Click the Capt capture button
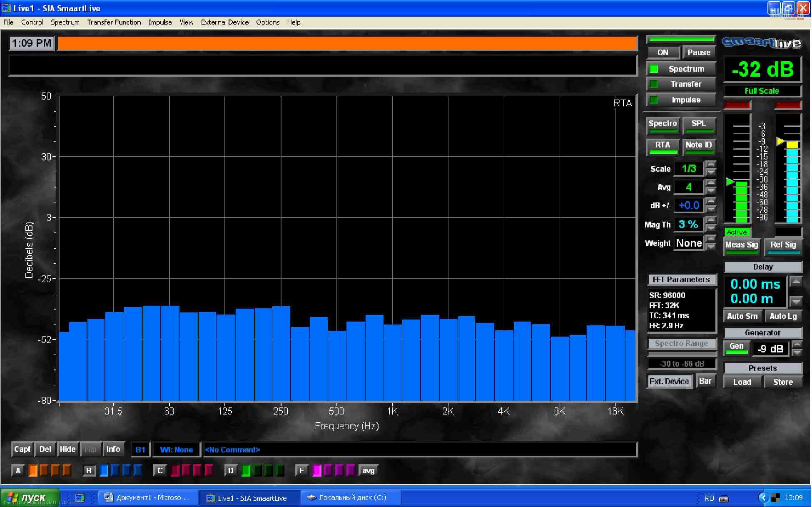812x507 pixels. [22, 449]
